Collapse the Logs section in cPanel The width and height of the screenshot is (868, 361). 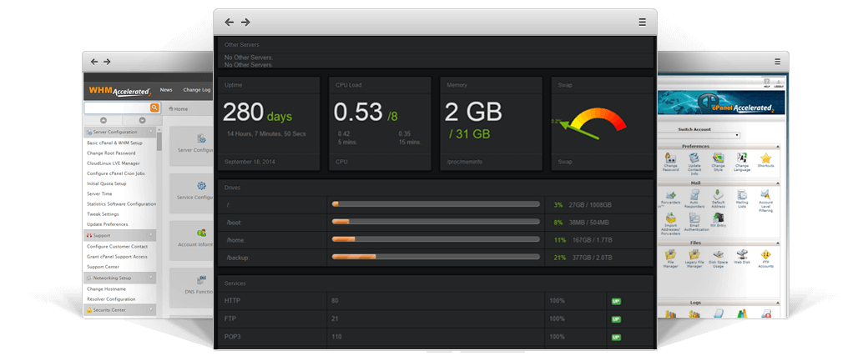[x=778, y=303]
